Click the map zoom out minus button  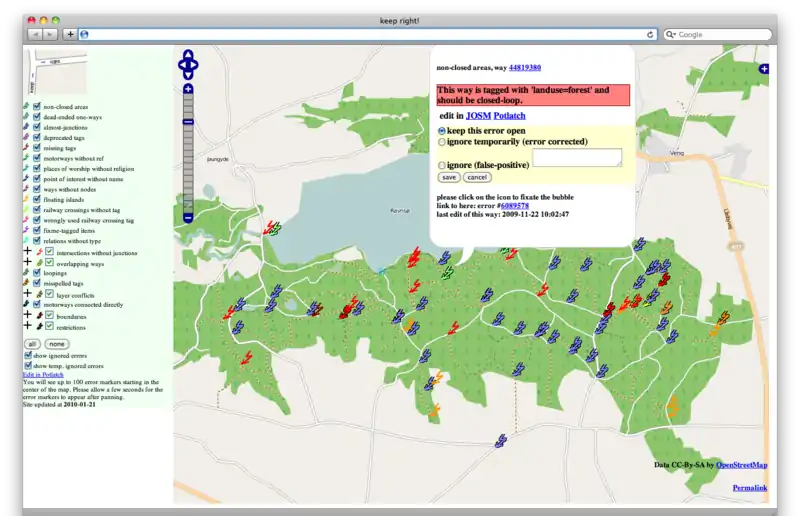coord(188,217)
